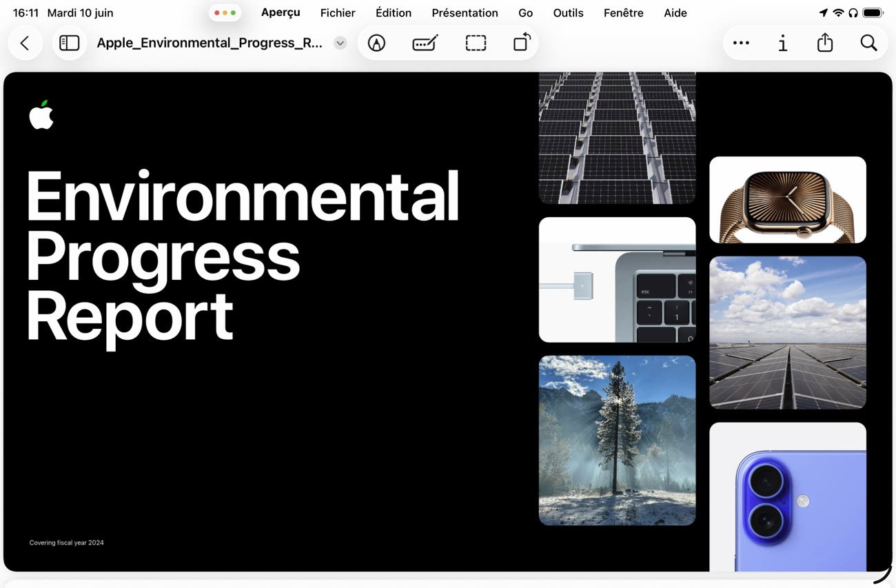Image resolution: width=896 pixels, height=588 pixels.
Task: Open the Présentation menu
Action: tap(465, 13)
